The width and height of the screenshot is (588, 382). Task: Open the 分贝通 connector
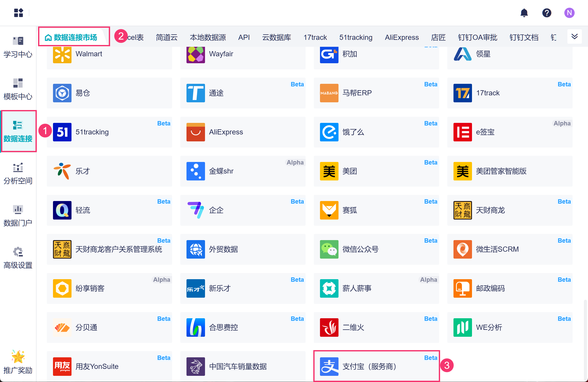(109, 328)
